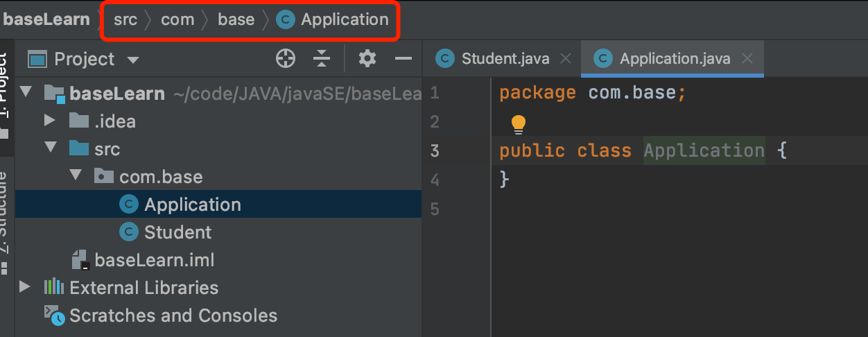
Task: Click the Collapse All icon in Project panel
Action: [321, 59]
